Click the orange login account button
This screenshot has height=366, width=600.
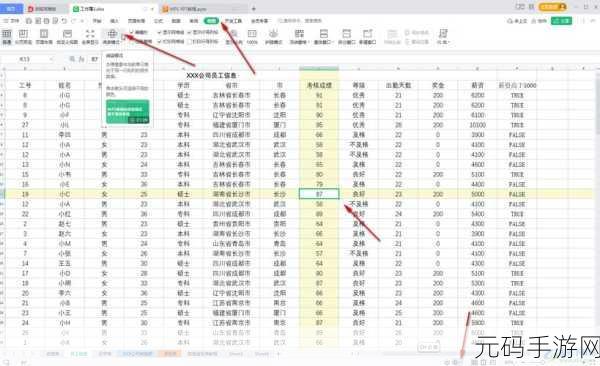tap(553, 7)
